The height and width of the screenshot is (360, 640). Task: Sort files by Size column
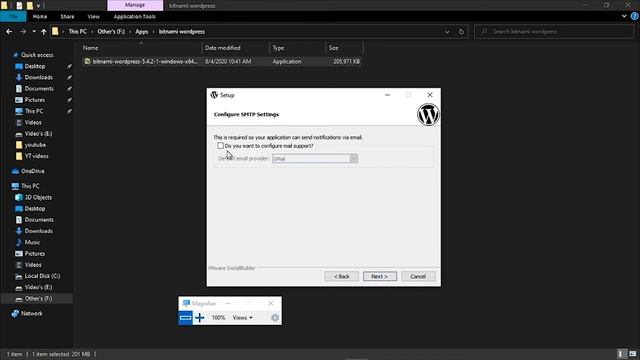[344, 48]
